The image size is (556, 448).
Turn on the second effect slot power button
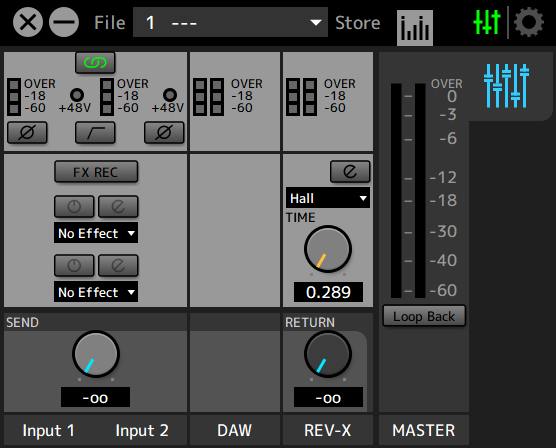point(74,265)
